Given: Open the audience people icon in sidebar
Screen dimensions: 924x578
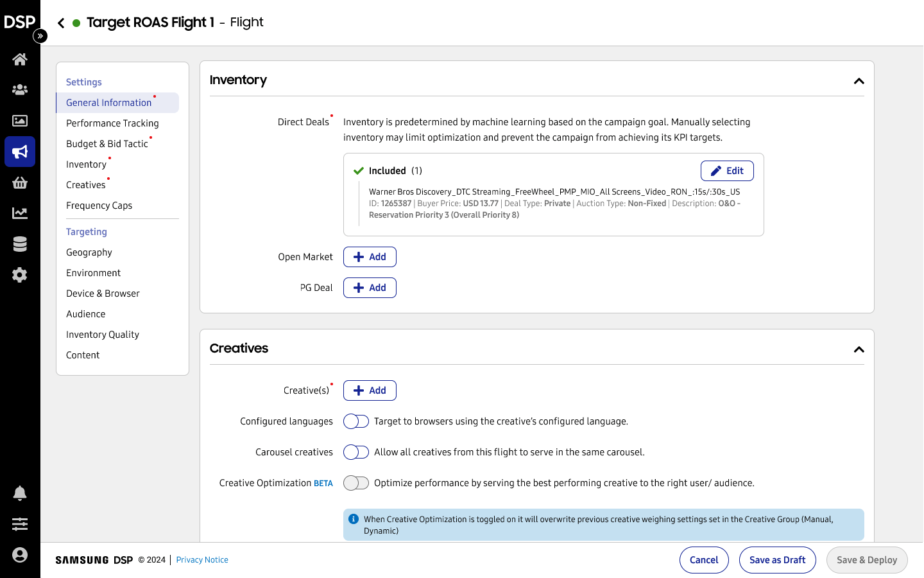Looking at the screenshot, I should tap(20, 90).
